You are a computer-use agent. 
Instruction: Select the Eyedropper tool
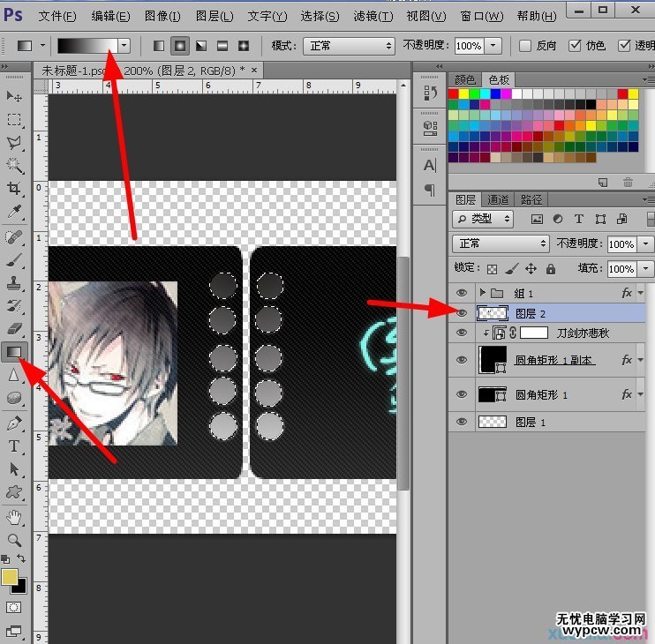(14, 212)
